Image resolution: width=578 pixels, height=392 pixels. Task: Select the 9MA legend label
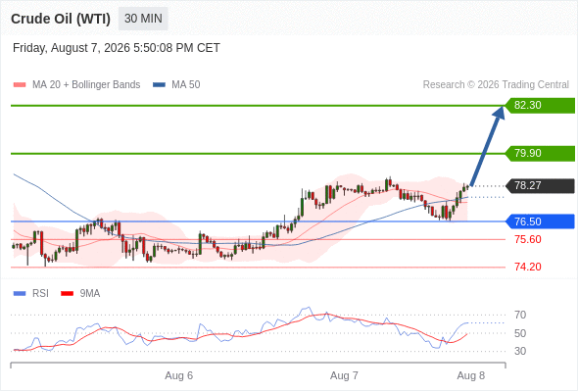(x=90, y=294)
